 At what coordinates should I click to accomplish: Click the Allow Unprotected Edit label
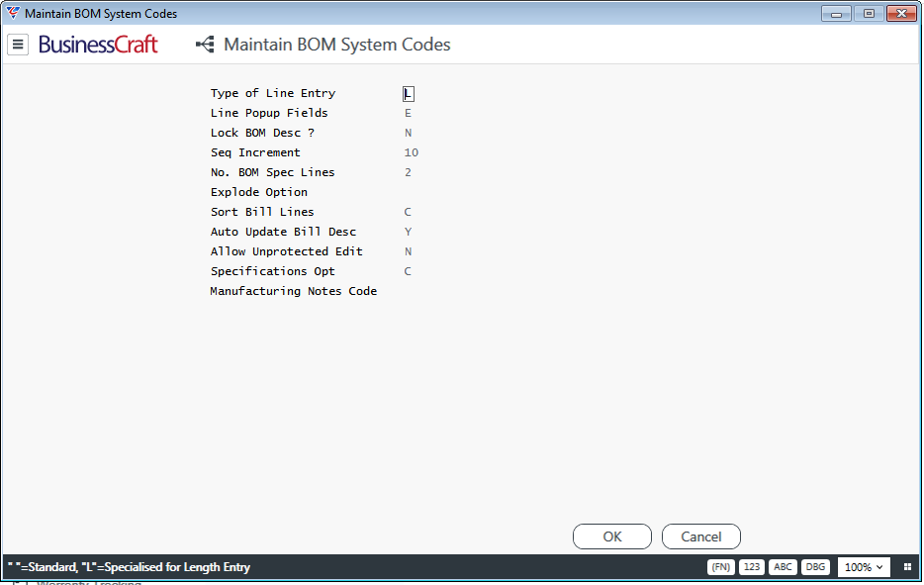click(x=287, y=251)
